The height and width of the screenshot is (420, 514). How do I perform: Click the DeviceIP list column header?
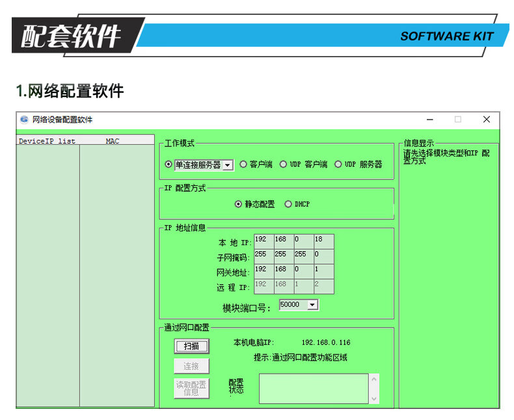[x=47, y=141]
